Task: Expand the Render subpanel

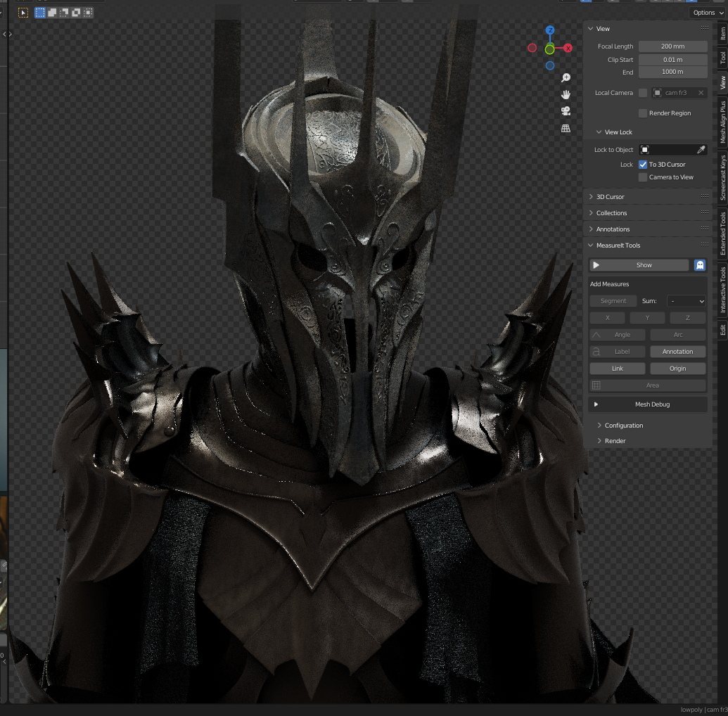Action: point(599,441)
